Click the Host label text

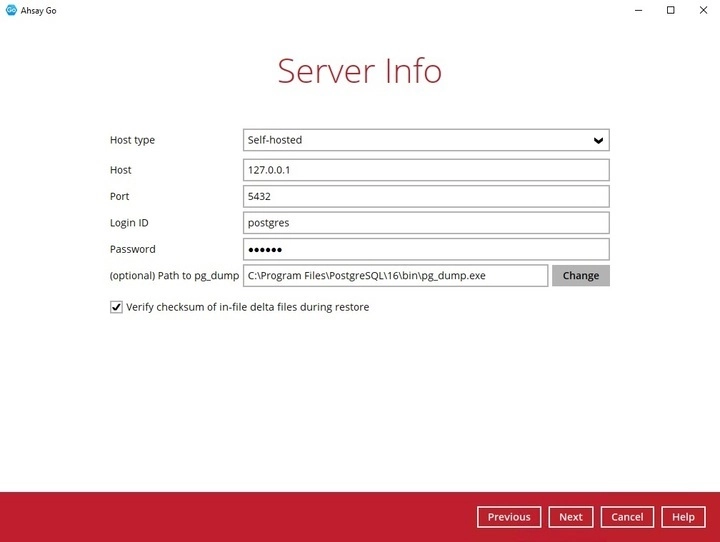(x=120, y=170)
